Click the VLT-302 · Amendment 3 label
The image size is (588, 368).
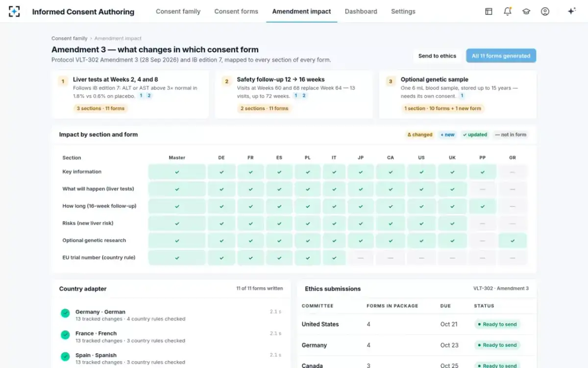501,289
